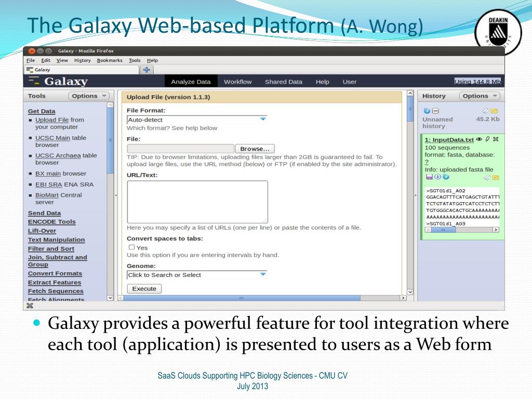Open history annotation note icon in History header
Screen dimensions: 532x399
495,111
